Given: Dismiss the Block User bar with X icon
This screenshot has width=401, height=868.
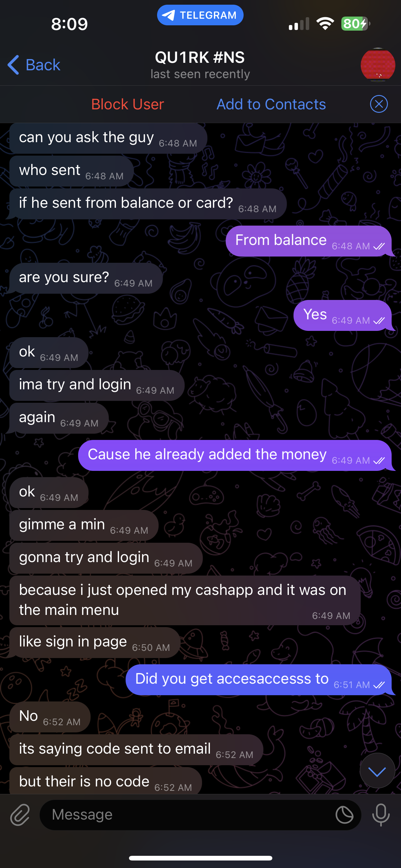Looking at the screenshot, I should tap(379, 104).
